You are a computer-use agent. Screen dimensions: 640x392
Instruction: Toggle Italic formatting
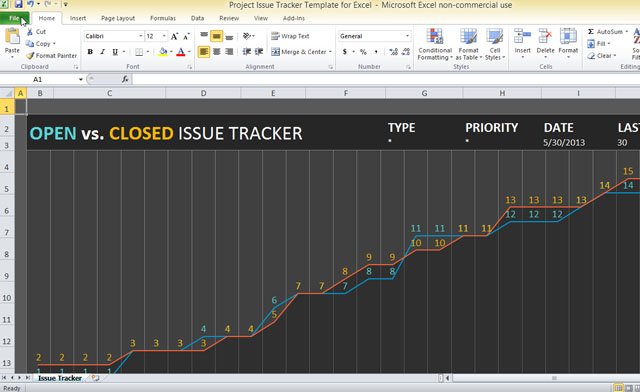click(102, 52)
